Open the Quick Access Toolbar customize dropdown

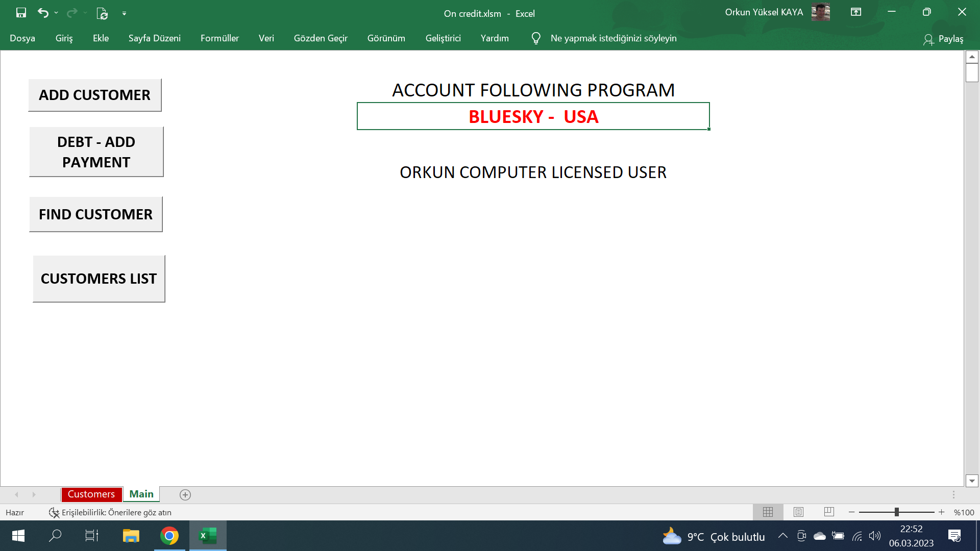pyautogui.click(x=124, y=12)
